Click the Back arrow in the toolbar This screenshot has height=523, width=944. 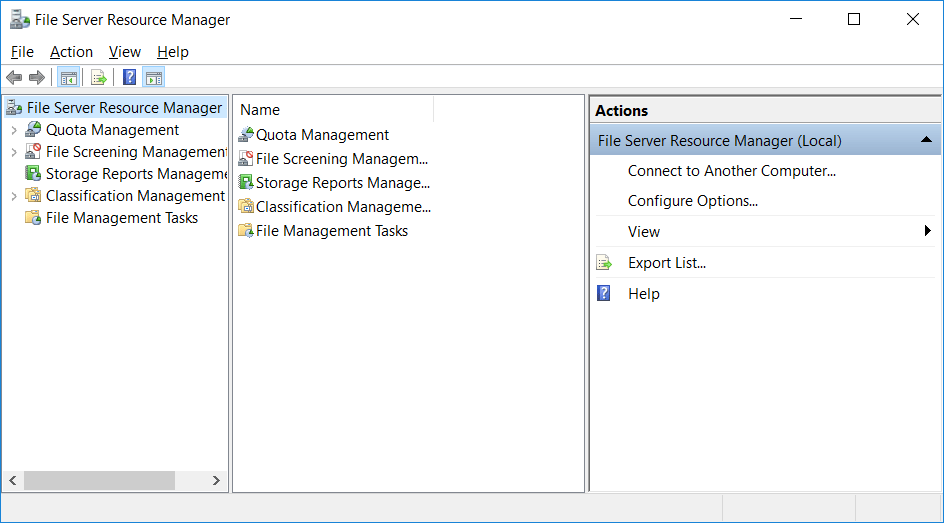click(14, 77)
